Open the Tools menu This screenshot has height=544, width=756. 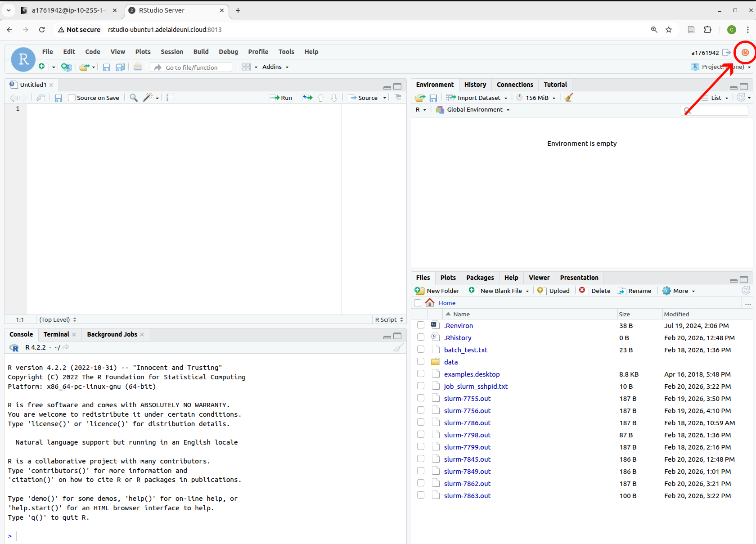point(286,52)
